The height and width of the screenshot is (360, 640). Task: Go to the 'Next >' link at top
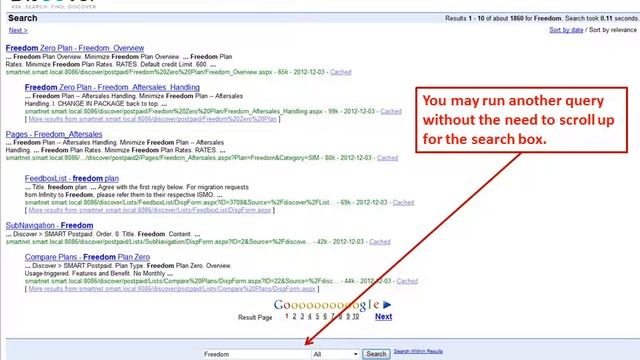pyautogui.click(x=18, y=30)
